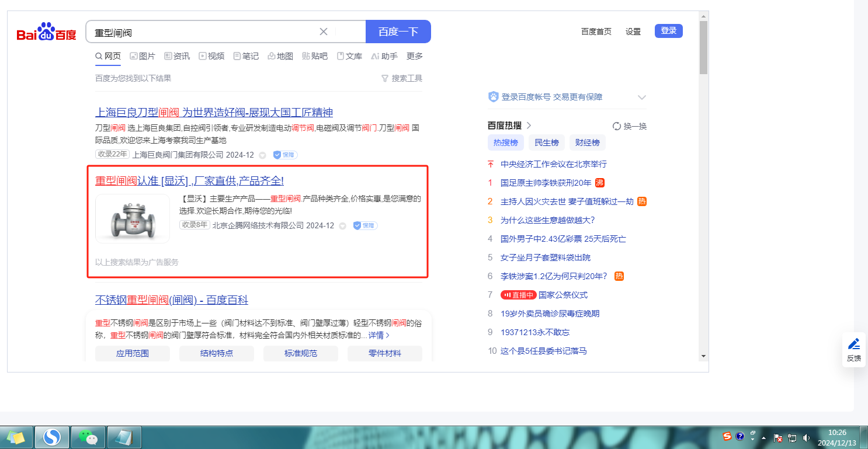Open Sogou browser from taskbar
868x449 pixels.
click(52, 437)
